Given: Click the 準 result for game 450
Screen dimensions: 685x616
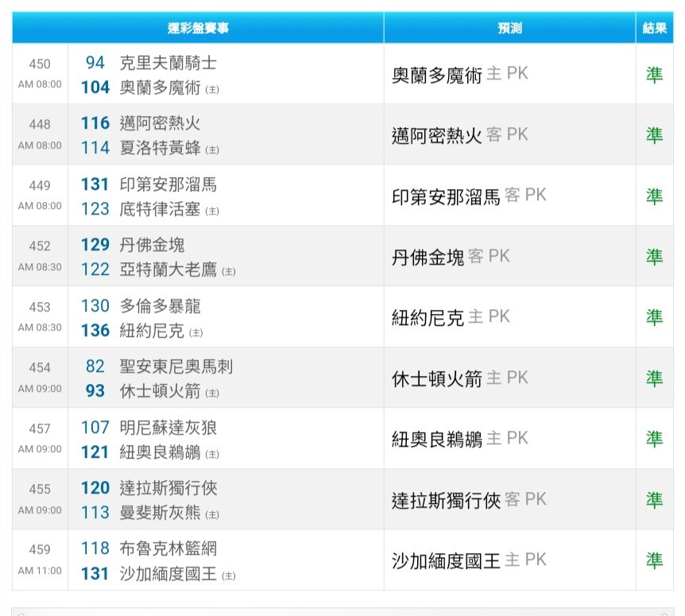Looking at the screenshot, I should tap(655, 75).
